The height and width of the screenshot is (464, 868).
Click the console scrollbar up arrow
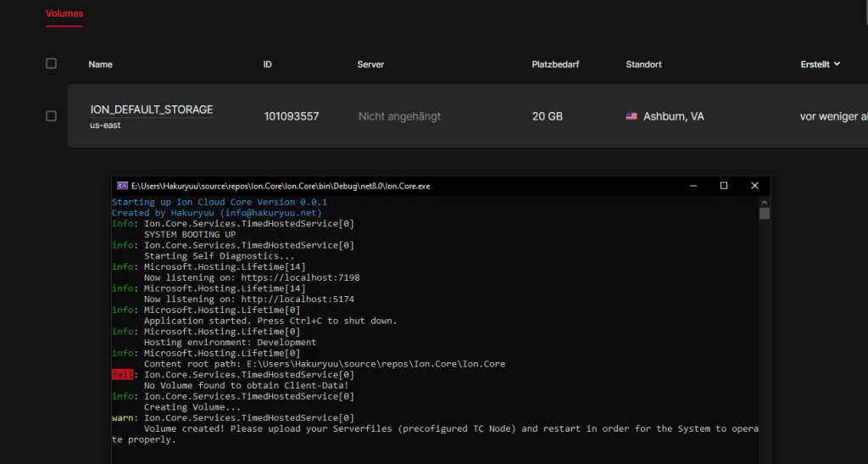765,202
